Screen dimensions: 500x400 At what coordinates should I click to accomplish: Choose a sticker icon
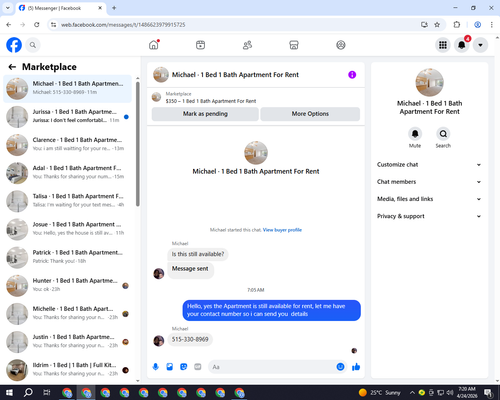tap(184, 367)
